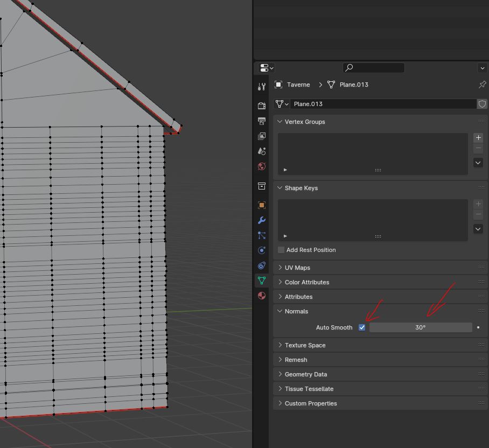489x448 pixels.
Task: Disable the Auto Smooth checkbox
Action: coord(362,327)
